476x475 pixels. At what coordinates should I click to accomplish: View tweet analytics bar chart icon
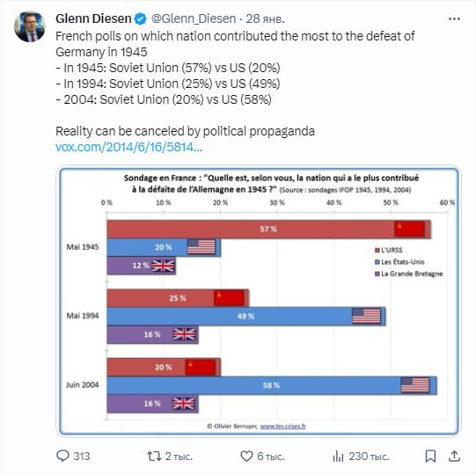338,456
